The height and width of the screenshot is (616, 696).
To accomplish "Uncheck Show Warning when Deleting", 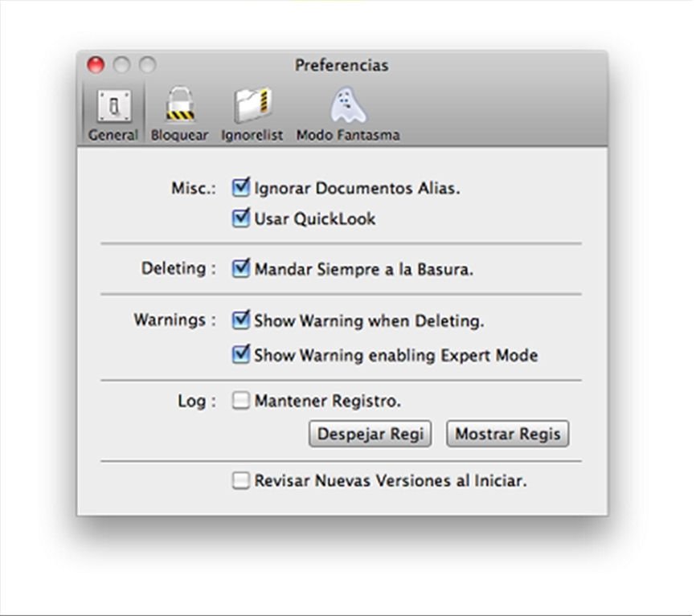I will [241, 320].
